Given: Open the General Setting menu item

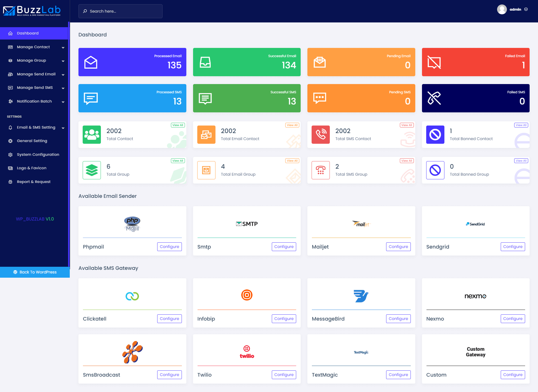Looking at the screenshot, I should (x=32, y=141).
